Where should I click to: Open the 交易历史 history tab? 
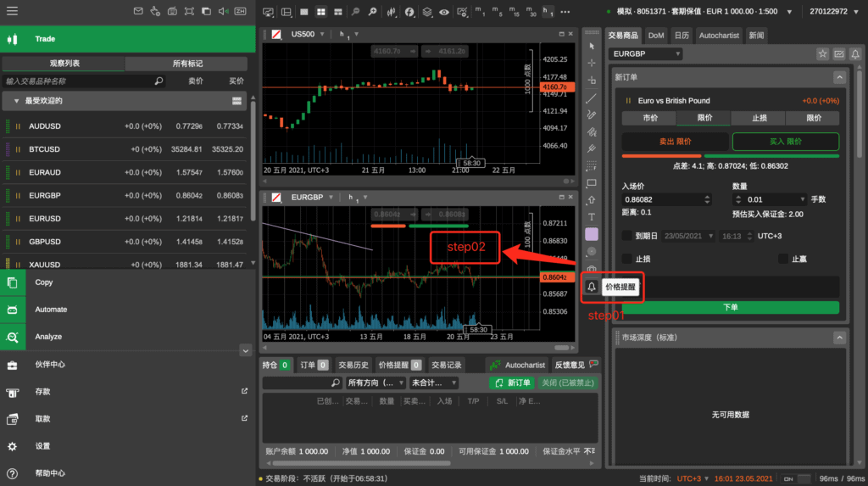coord(353,366)
